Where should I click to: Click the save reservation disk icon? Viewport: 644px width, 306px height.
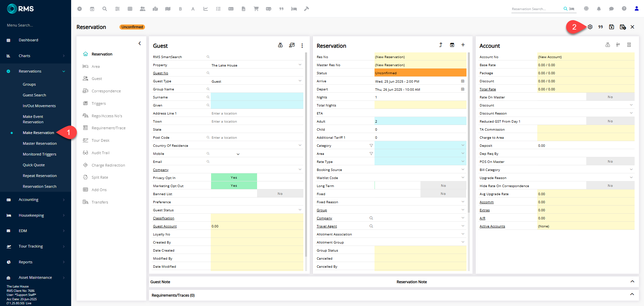coord(611,27)
